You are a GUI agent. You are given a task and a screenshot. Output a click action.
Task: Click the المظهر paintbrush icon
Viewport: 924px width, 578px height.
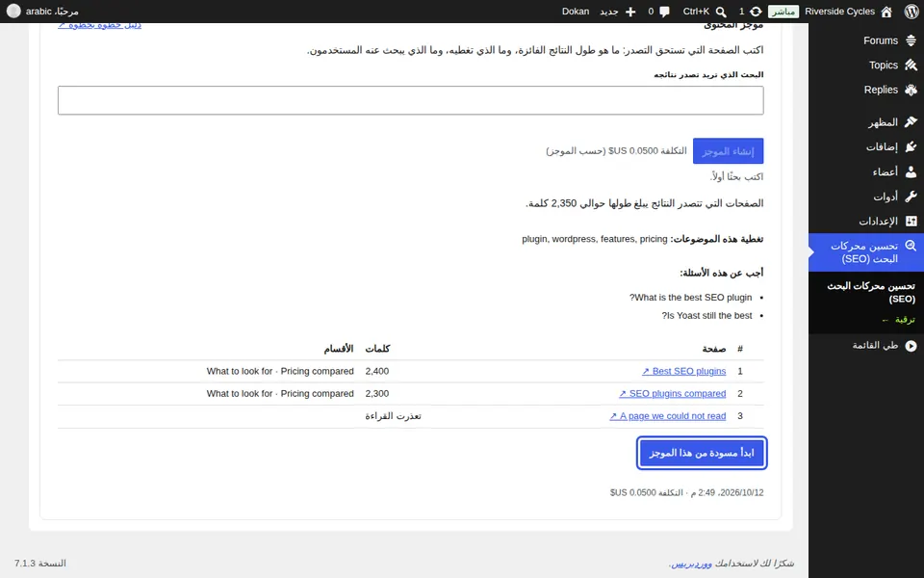pyautogui.click(x=911, y=122)
